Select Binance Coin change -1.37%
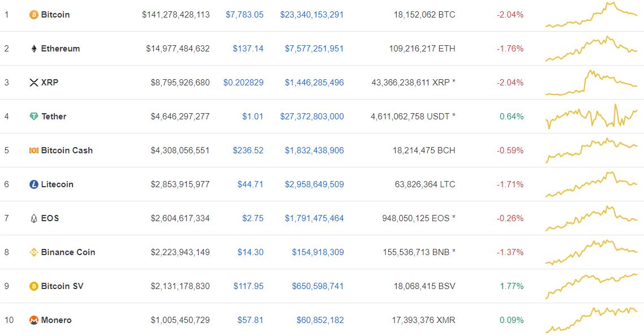The width and height of the screenshot is (644, 336). point(510,253)
